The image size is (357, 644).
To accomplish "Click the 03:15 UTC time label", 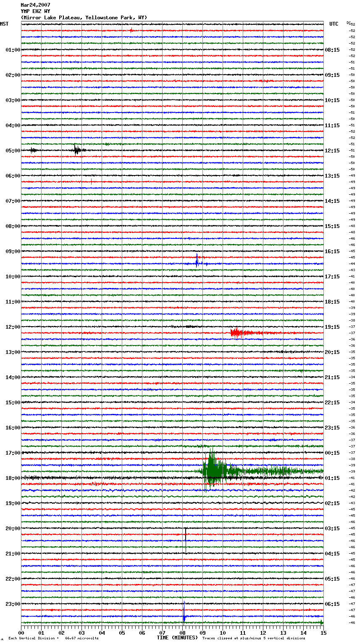I will [x=332, y=529].
